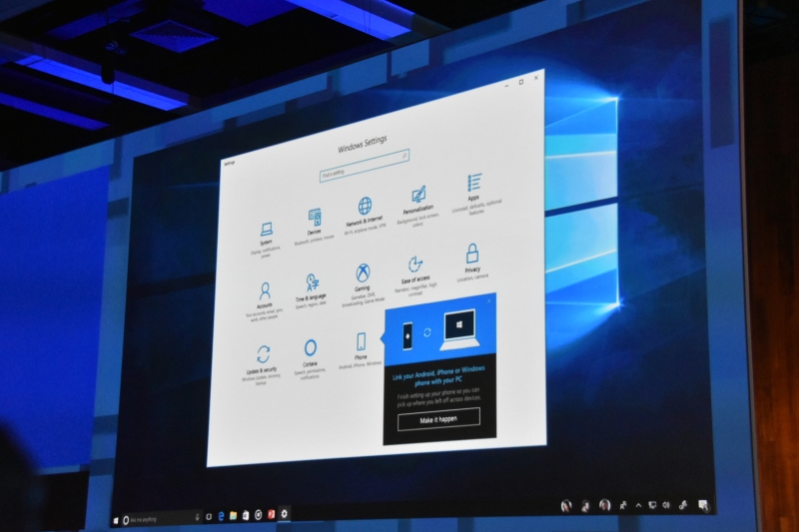Open Network & Internet settings

point(365,215)
